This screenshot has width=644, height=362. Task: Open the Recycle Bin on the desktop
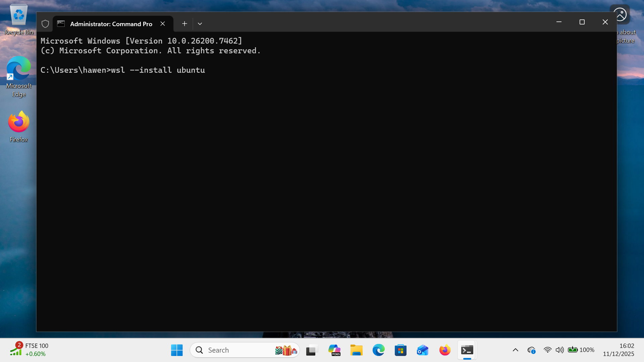click(x=18, y=15)
